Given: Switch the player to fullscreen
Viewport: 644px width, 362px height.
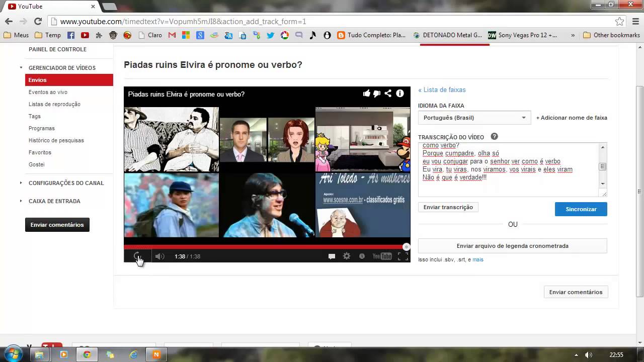Looking at the screenshot, I should (x=403, y=256).
